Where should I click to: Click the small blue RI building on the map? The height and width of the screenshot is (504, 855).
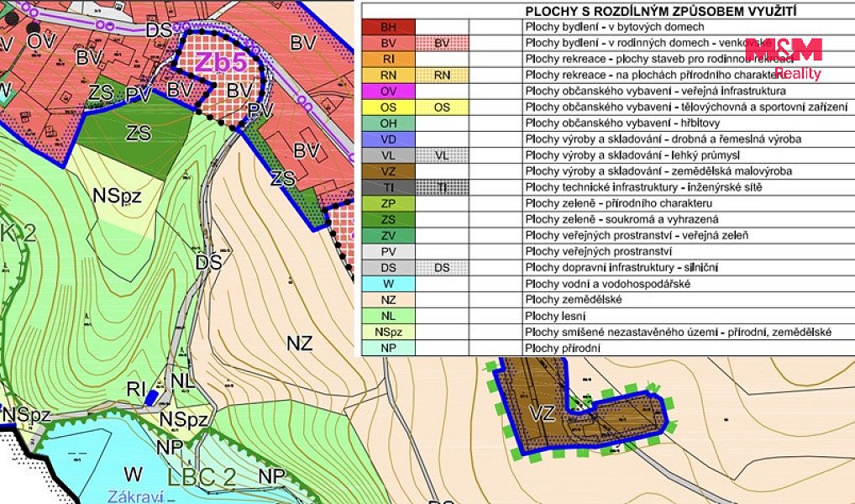[152, 397]
